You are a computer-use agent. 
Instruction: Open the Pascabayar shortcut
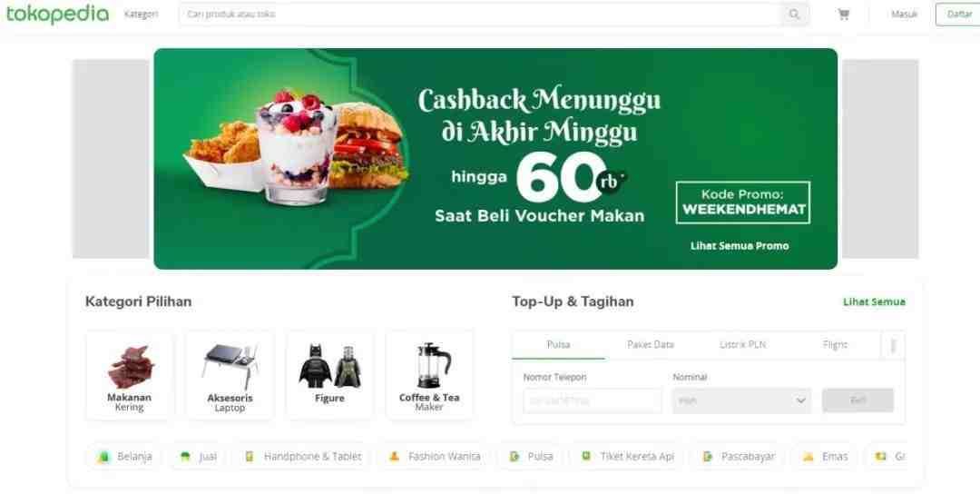(x=738, y=457)
